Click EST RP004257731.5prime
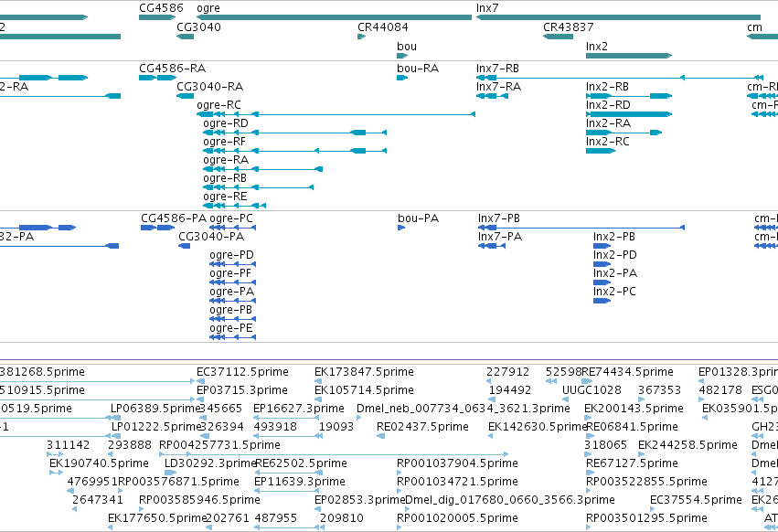778x532 pixels. (219, 444)
